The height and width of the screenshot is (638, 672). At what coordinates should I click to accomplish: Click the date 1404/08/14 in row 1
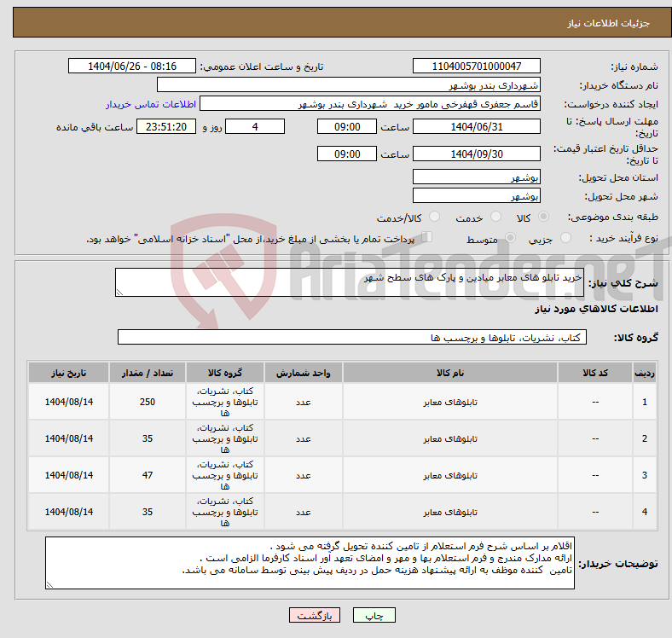click(x=68, y=402)
